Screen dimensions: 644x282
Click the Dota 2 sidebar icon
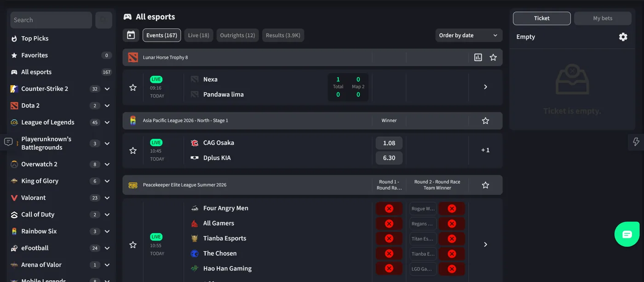click(14, 106)
